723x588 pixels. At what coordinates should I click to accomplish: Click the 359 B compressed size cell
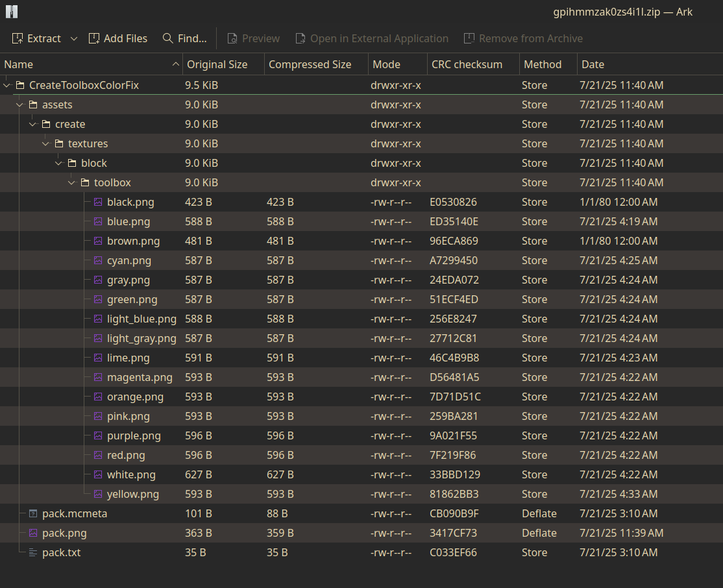280,533
